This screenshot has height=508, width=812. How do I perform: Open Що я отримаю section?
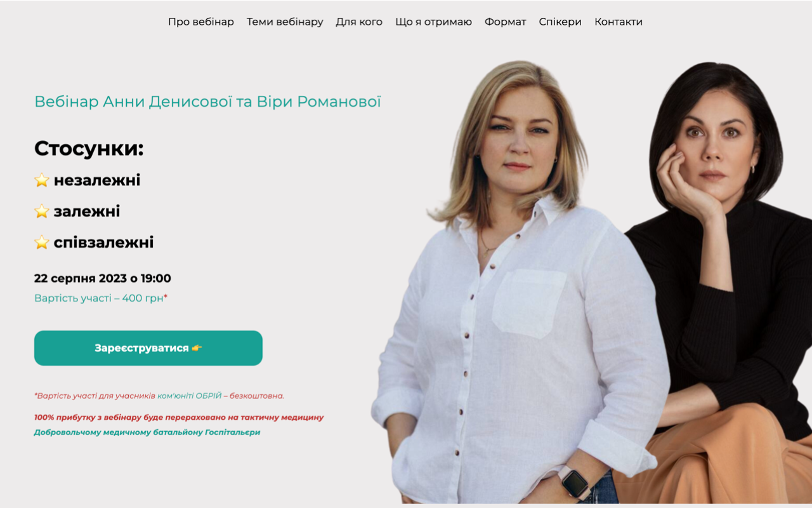[433, 22]
